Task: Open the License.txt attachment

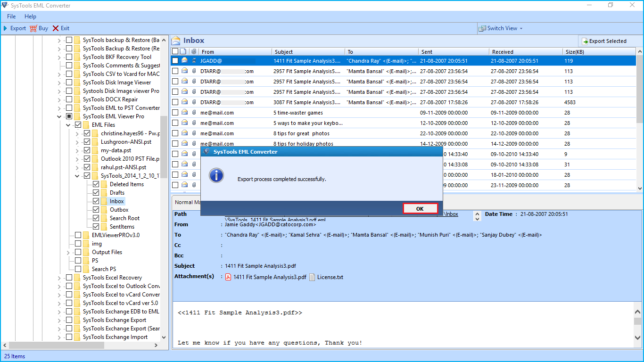Action: coord(326,277)
